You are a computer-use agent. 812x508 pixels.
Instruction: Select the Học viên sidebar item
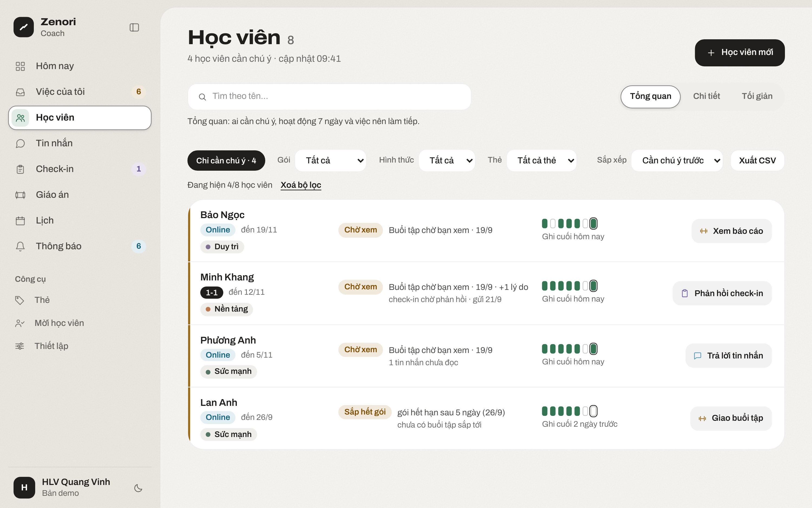80,118
